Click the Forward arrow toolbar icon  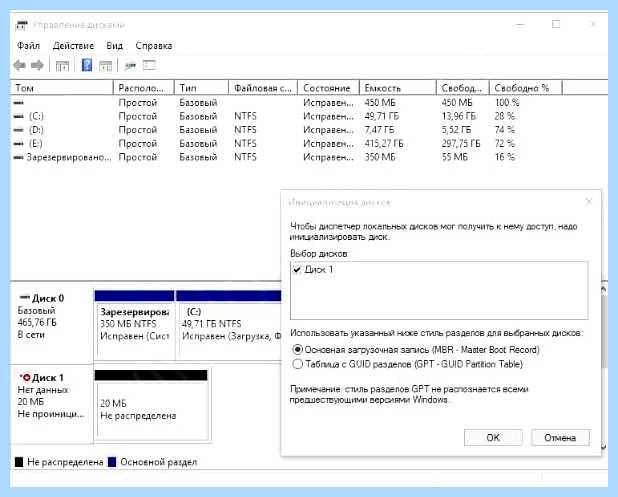point(37,65)
